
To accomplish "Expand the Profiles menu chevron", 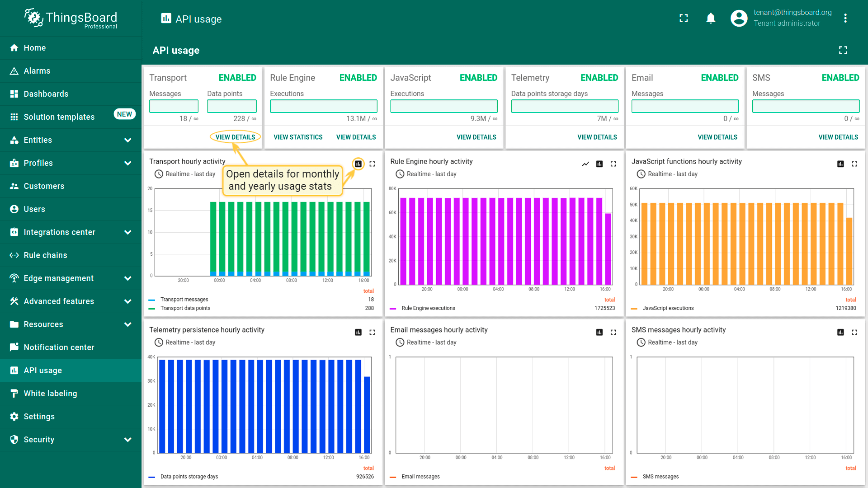I will tap(127, 163).
